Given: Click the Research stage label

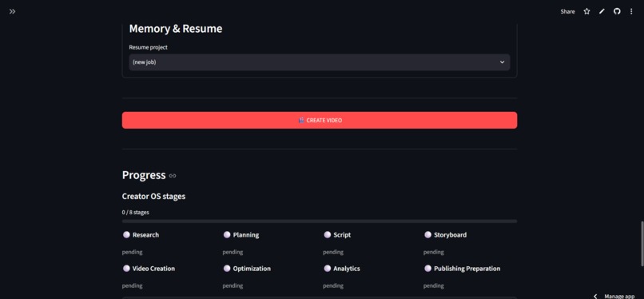Looking at the screenshot, I should tap(145, 235).
